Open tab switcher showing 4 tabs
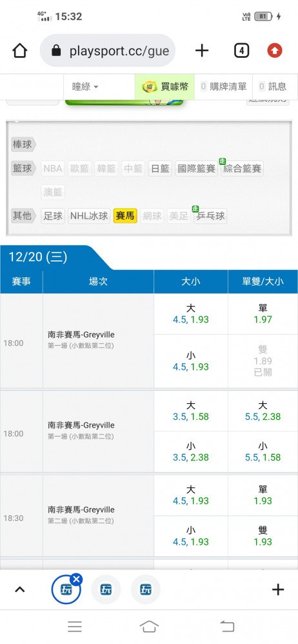Image resolution: width=298 pixels, height=644 pixels. [x=242, y=51]
